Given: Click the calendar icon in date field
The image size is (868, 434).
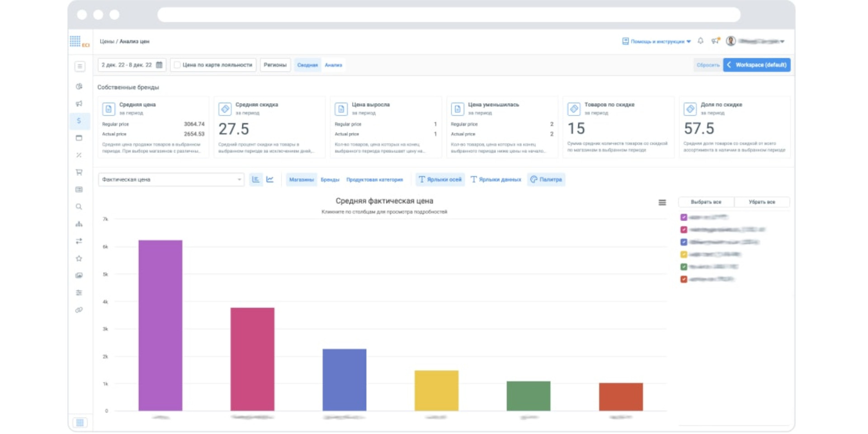Looking at the screenshot, I should click(159, 65).
